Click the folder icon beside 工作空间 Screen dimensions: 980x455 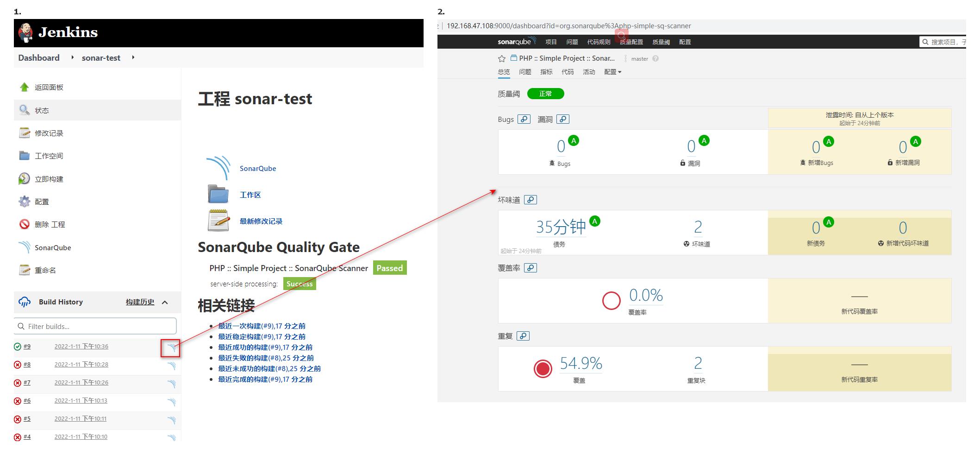(x=24, y=156)
